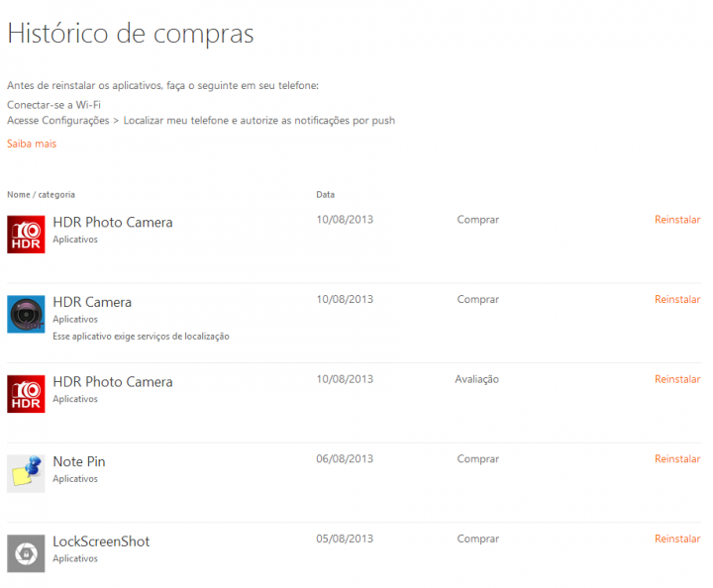Viewport: 713px width, 588px height.
Task: Click Reinstalar for HDR Camera
Action: 677,300
